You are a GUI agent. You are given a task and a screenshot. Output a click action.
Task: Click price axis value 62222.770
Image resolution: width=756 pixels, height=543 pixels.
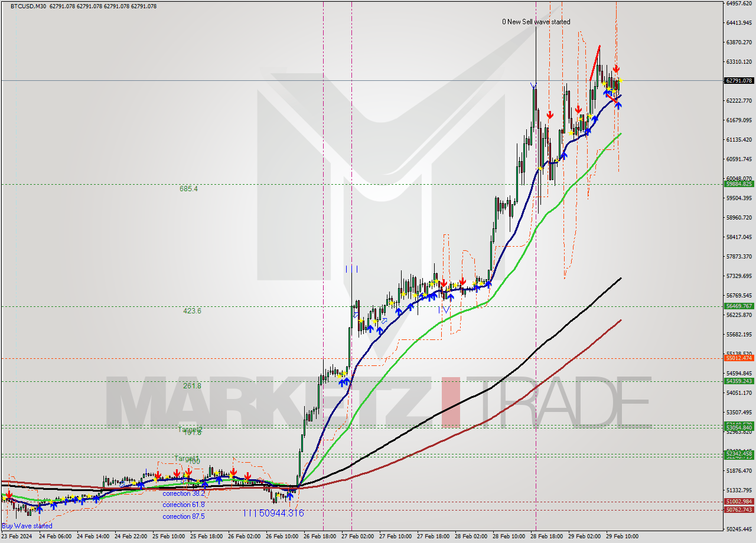[739, 101]
